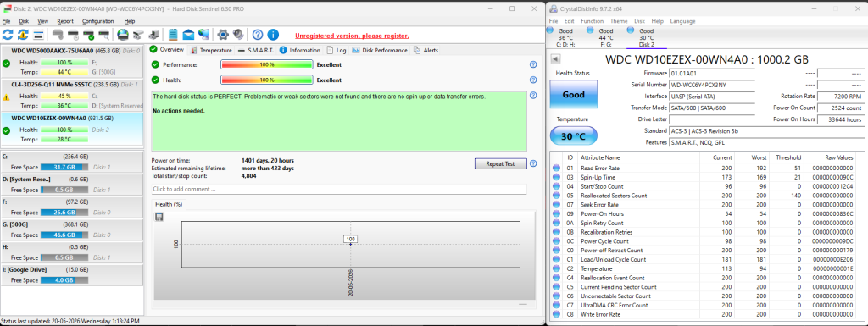
Task: Click the Good health status button
Action: (574, 95)
